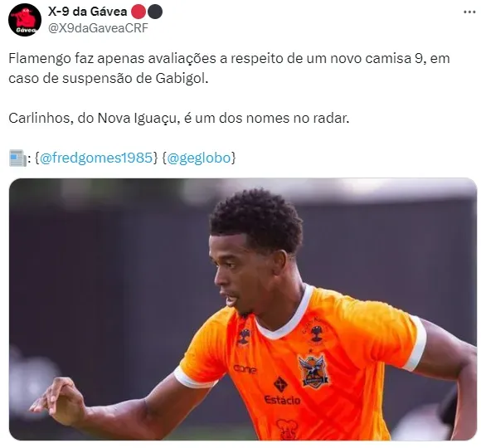Click the black circle emoji beside the name
The width and height of the screenshot is (481, 448).
coord(155,12)
